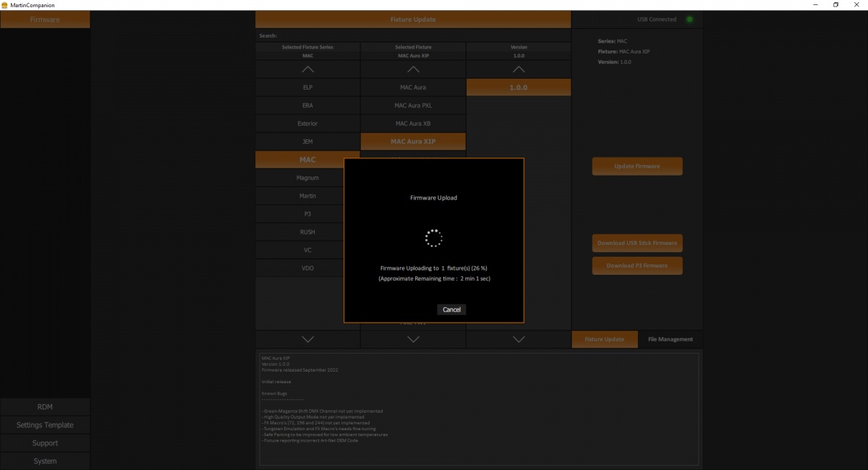
Task: Select the RUSH fixture series
Action: pos(307,232)
